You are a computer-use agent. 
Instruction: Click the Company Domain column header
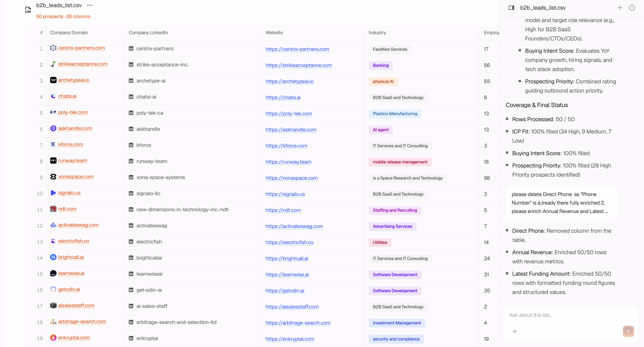click(x=69, y=32)
